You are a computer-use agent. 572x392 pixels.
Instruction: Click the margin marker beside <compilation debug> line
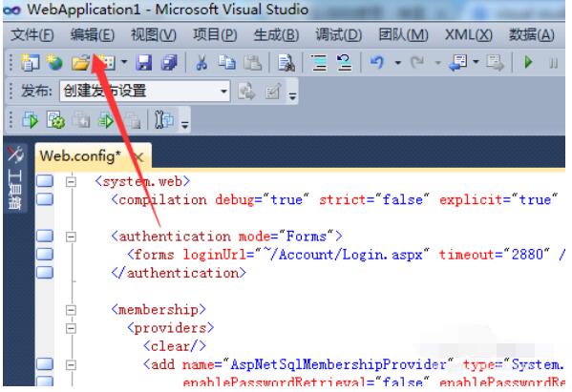[45, 199]
